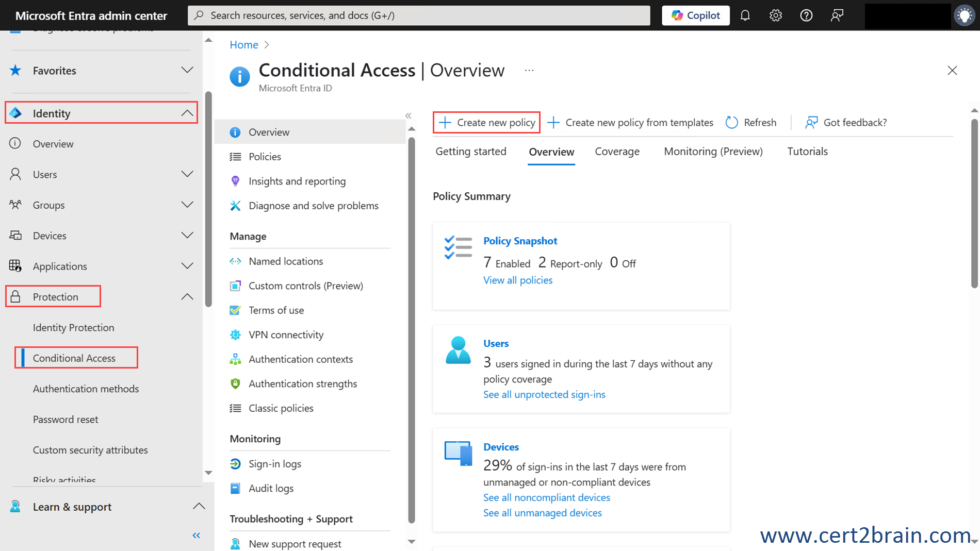
Task: Click the Protection lock icon
Action: 15,296
